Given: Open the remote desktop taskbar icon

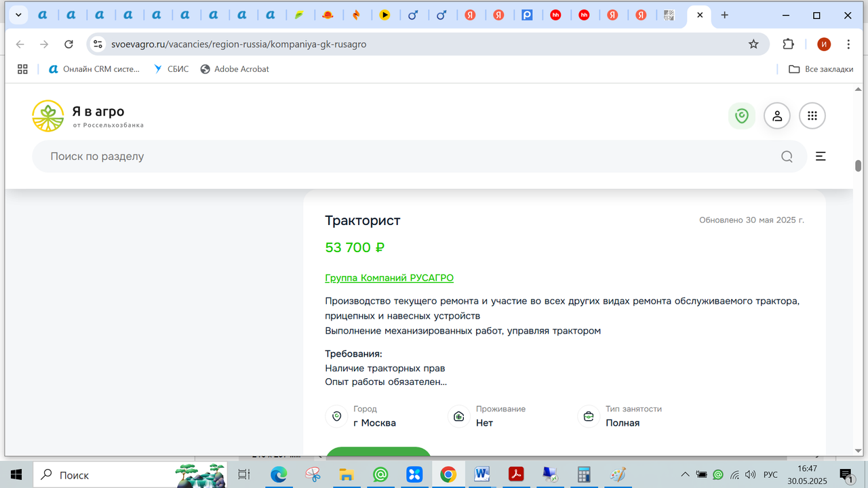Looking at the screenshot, I should click(550, 474).
